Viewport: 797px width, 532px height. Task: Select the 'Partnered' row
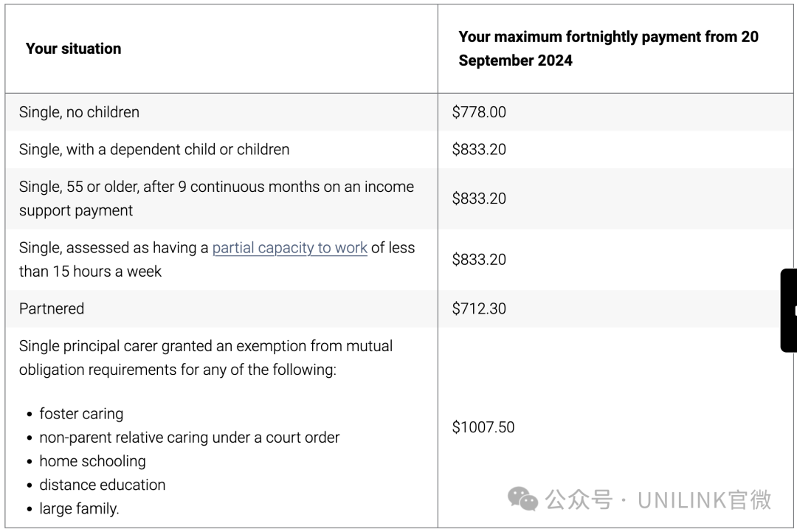coord(52,308)
